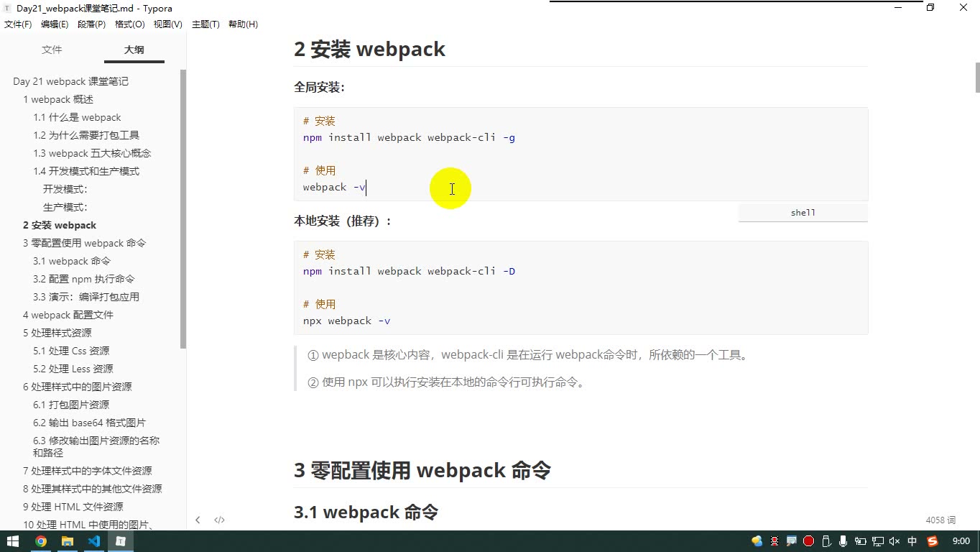This screenshot has height=552, width=980.
Task: Click the magnifier window tray icon
Action: tap(792, 541)
